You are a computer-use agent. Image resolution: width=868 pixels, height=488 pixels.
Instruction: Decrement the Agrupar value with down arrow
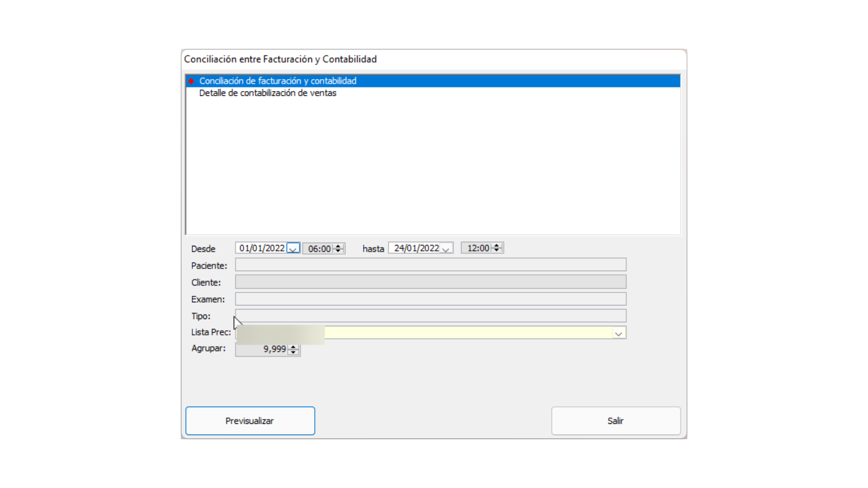point(293,352)
